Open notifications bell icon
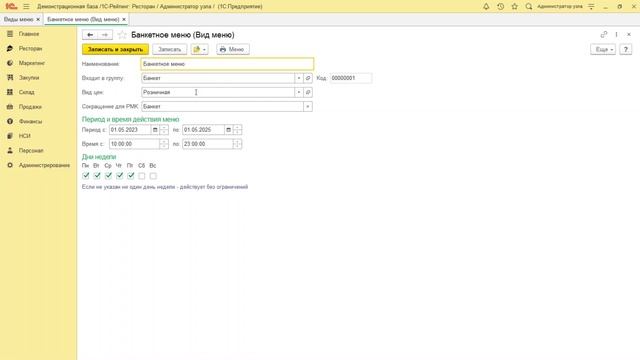This screenshot has width=640, height=360. (x=486, y=7)
